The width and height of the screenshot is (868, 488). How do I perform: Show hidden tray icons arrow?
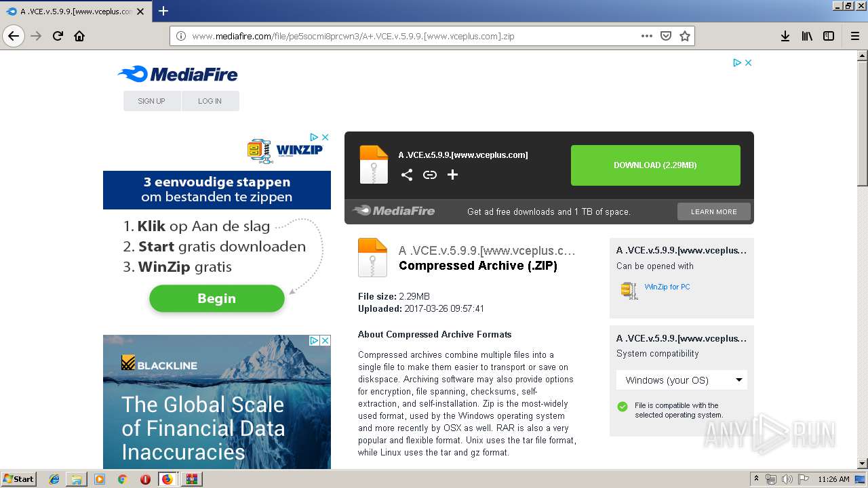point(756,479)
